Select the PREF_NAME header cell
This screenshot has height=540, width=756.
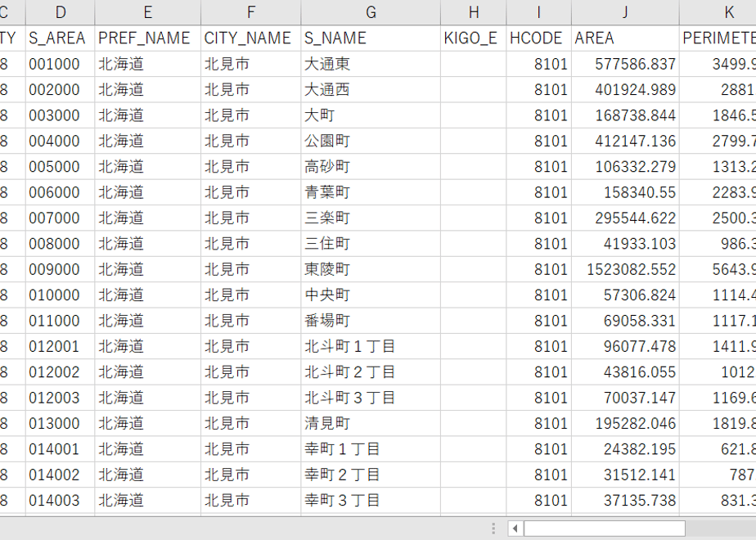coord(147,38)
